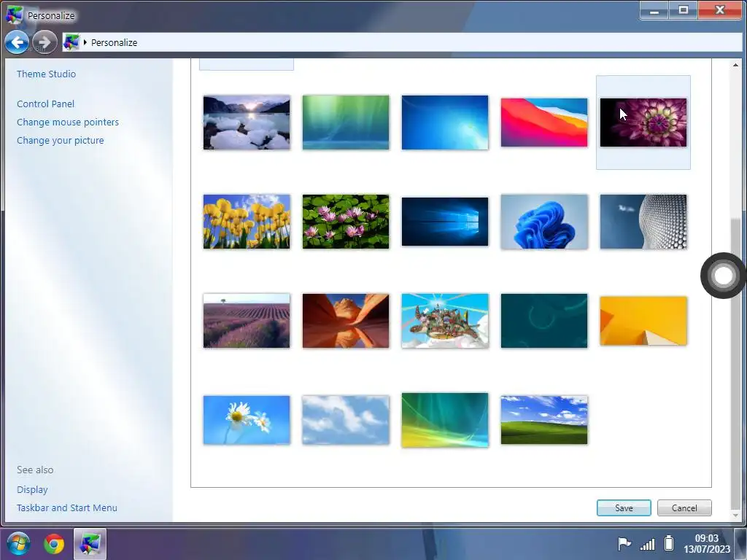Image resolution: width=747 pixels, height=560 pixels.
Task: Select the red canyon reflection wallpaper
Action: point(345,321)
